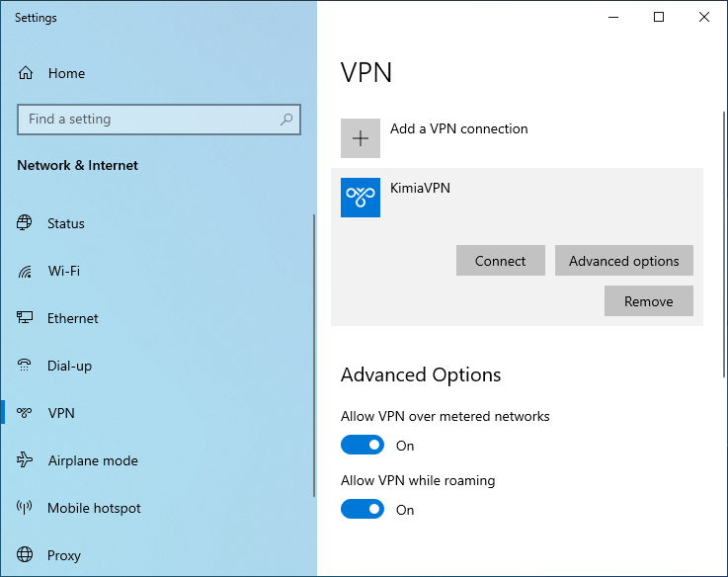Viewport: 728px width, 577px height.
Task: Click the plus icon to add VPN
Action: [361, 138]
